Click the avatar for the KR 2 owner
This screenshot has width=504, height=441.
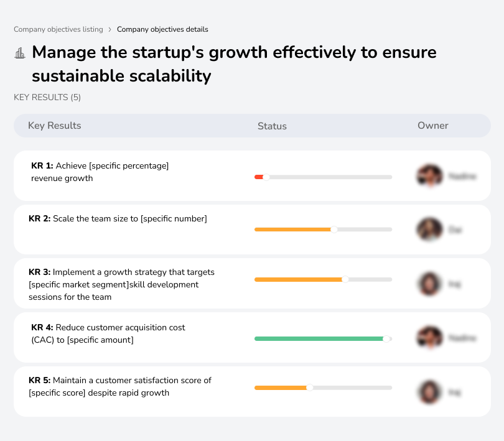coord(429,229)
